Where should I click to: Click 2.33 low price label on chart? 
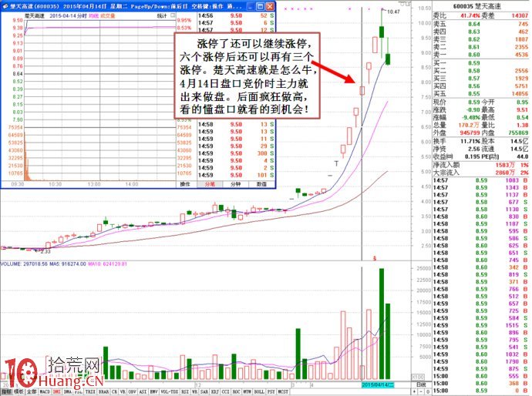(x=45, y=252)
